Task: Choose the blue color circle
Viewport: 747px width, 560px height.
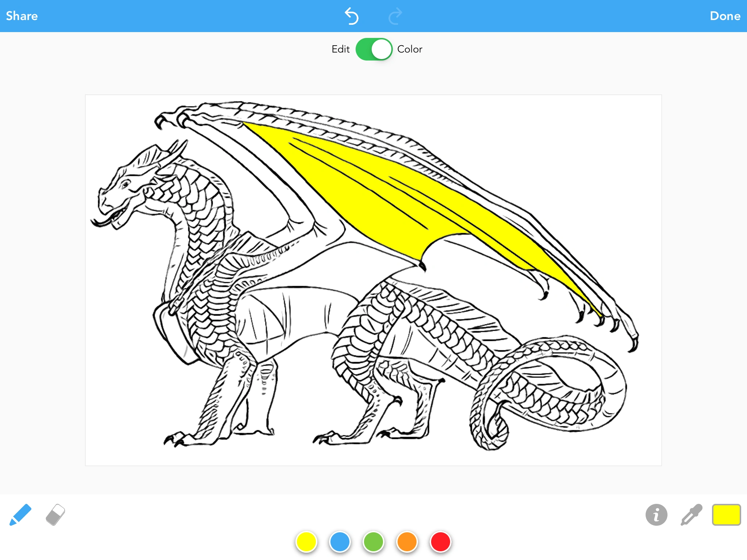Action: [340, 542]
